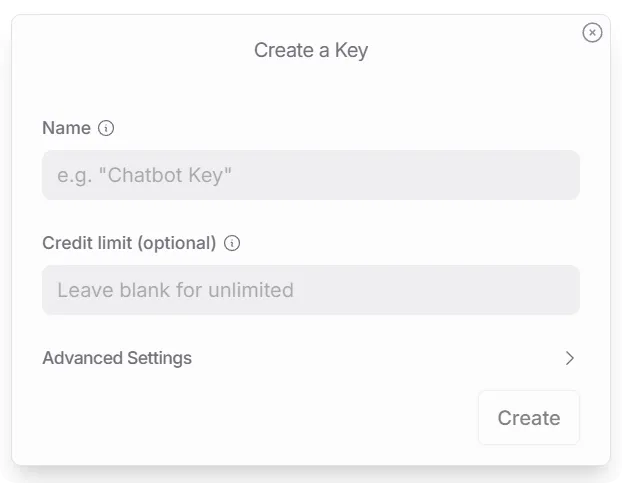622x483 pixels.
Task: Submit the new key with Create
Action: (x=528, y=417)
